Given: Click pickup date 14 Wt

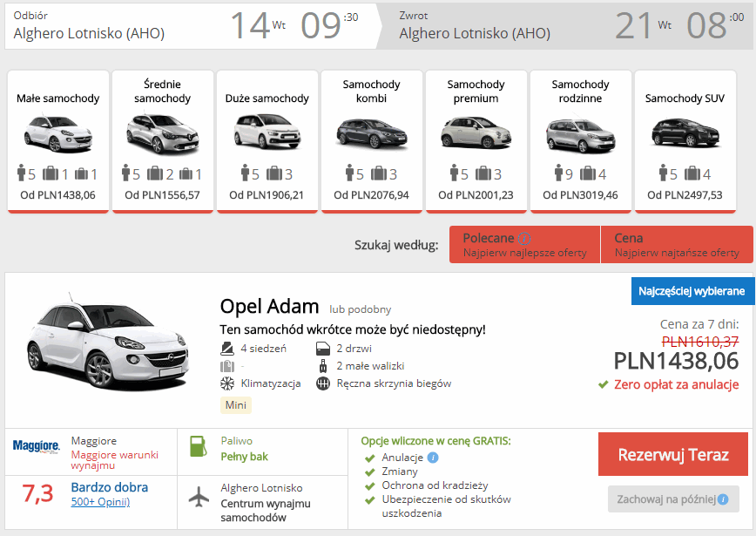Looking at the screenshot, I should click(x=258, y=25).
